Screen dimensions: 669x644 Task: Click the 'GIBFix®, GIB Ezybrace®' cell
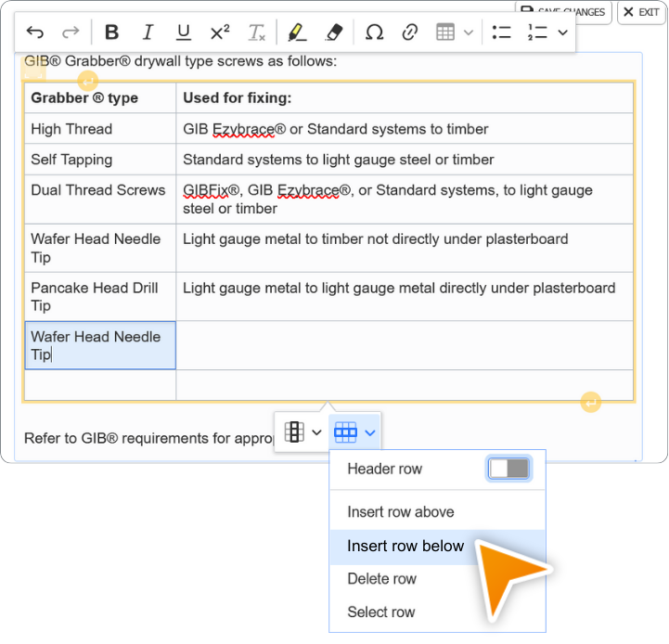405,199
